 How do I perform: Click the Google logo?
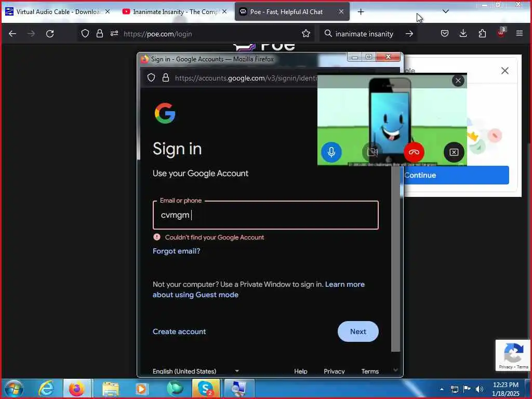click(x=165, y=113)
